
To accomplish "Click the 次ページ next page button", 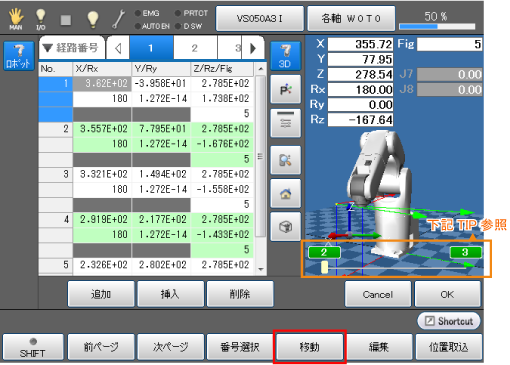I will [170, 347].
